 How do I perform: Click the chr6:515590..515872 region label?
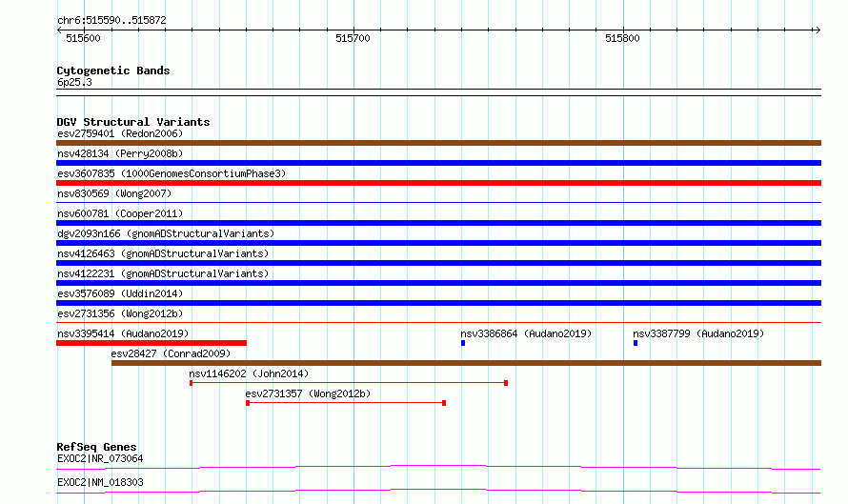tap(111, 21)
